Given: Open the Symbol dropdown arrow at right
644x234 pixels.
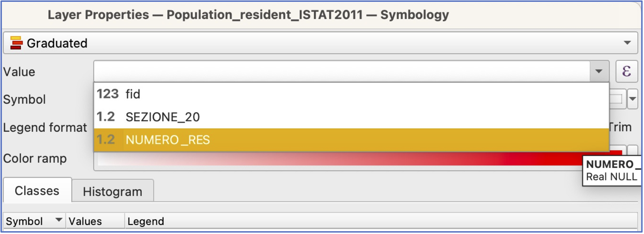Looking at the screenshot, I should pos(633,99).
